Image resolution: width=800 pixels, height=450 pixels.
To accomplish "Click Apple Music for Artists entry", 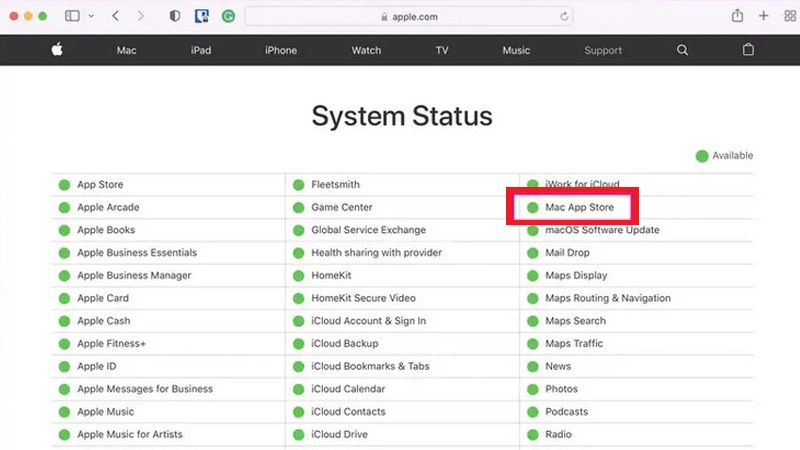I will pyautogui.click(x=130, y=434).
